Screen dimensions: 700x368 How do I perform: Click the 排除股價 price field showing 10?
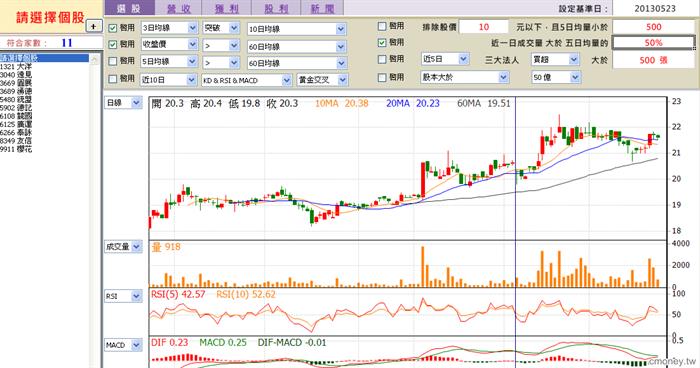coord(484,27)
